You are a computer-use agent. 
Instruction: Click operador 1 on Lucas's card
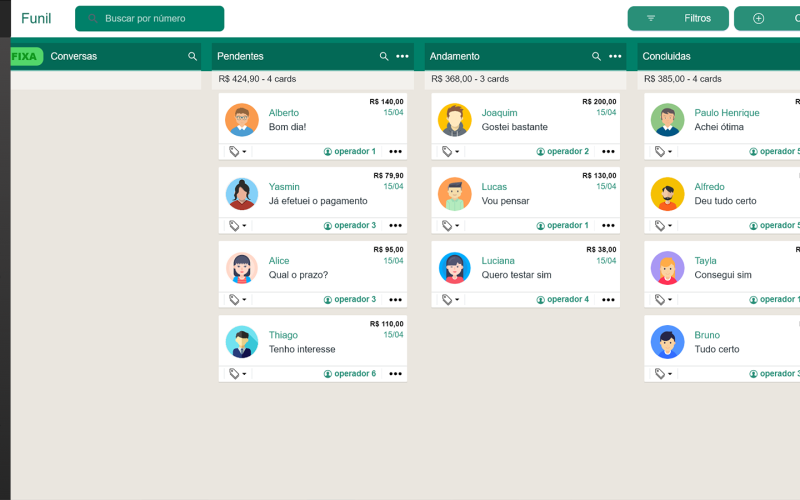[x=563, y=226]
